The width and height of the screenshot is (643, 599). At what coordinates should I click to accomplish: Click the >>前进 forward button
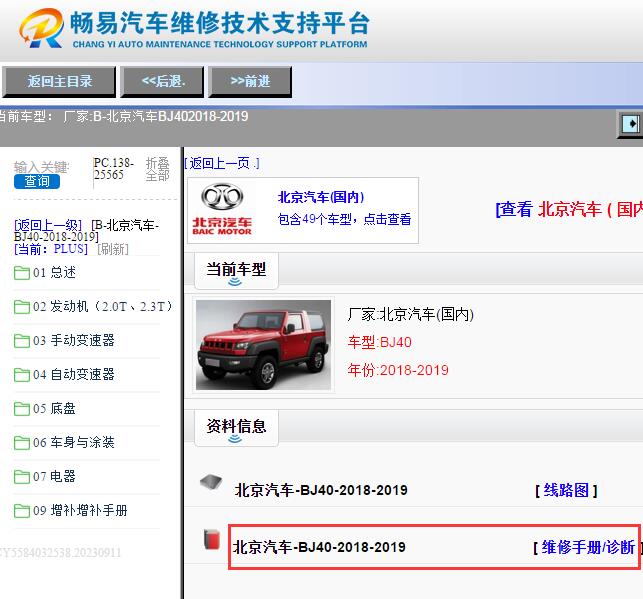tap(250, 82)
